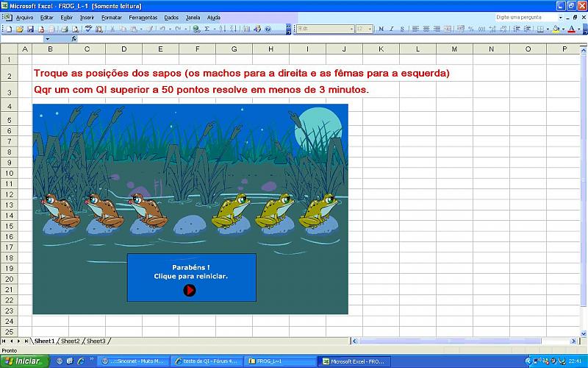Open the help question box dropdown arrow

(x=561, y=17)
